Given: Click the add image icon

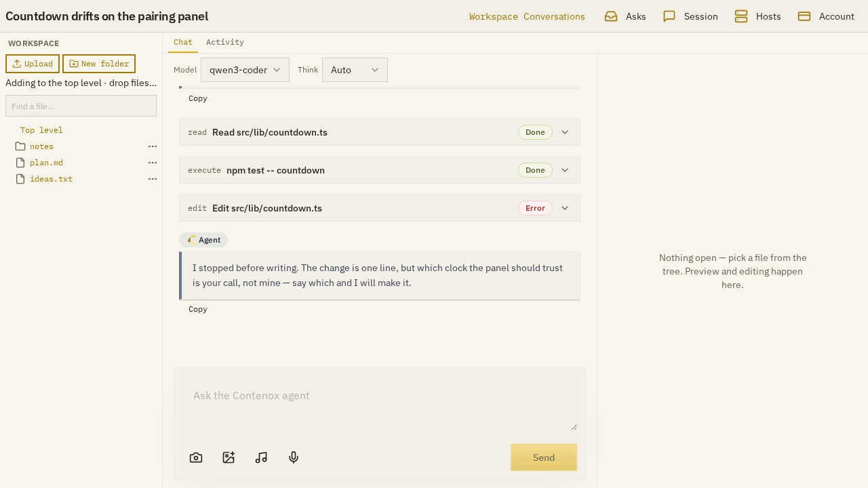Looking at the screenshot, I should pos(229,457).
